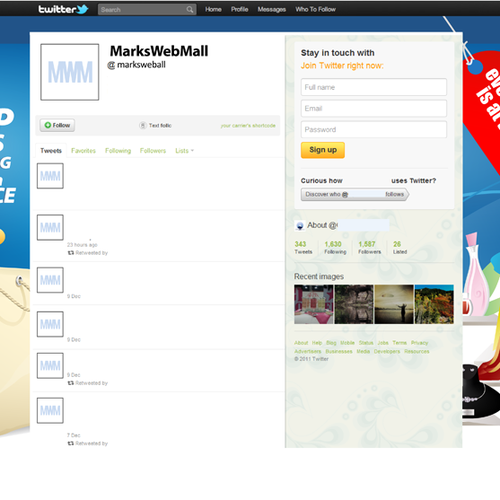Viewport: 500px width, 500px height.
Task: Click the text follow phone icon
Action: [143, 125]
